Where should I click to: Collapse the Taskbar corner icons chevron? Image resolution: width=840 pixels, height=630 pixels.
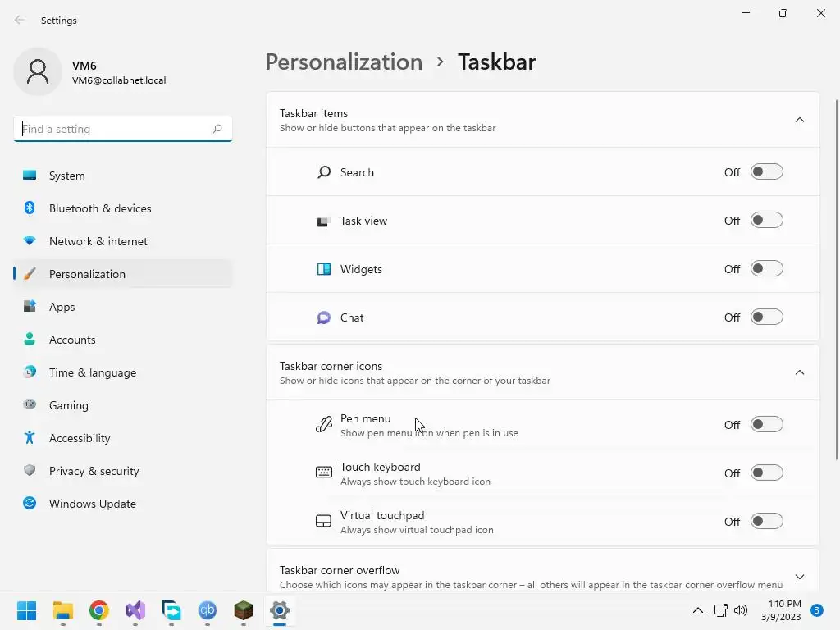pyautogui.click(x=799, y=372)
